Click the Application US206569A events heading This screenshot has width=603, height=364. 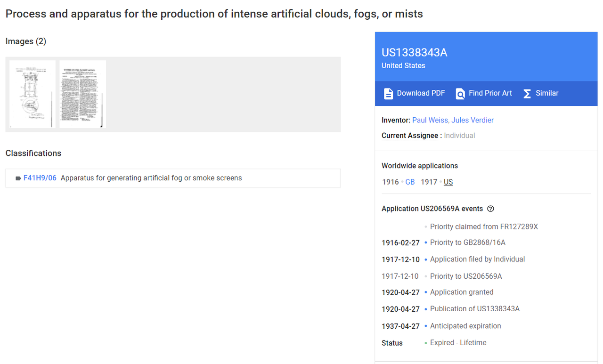click(432, 209)
